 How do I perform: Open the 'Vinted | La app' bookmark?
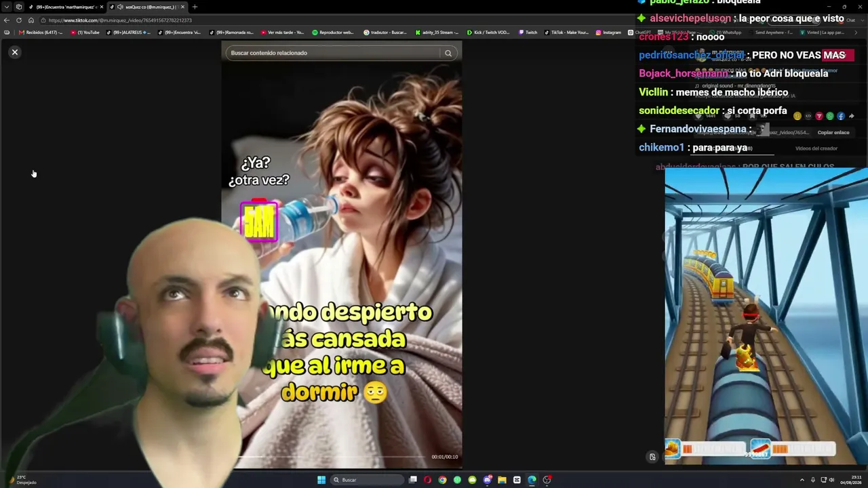click(x=823, y=33)
